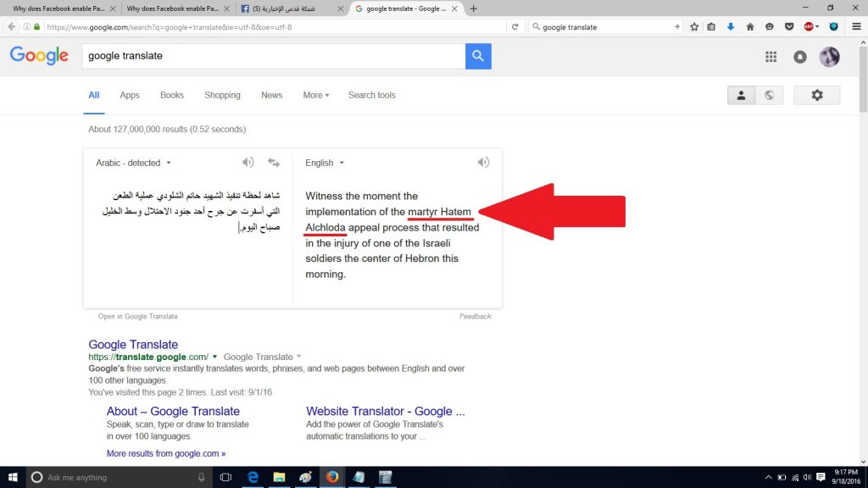
Task: Switch to the Books results tab
Action: point(171,95)
